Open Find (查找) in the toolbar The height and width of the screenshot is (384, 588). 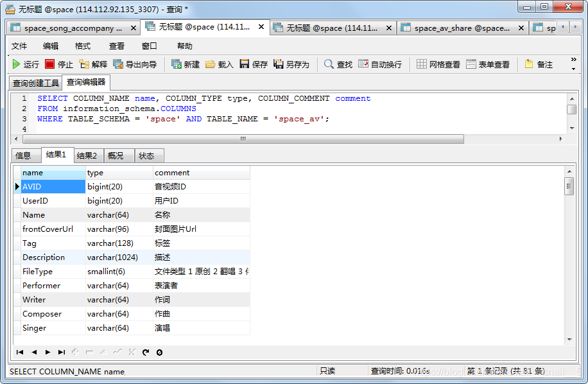(x=338, y=64)
